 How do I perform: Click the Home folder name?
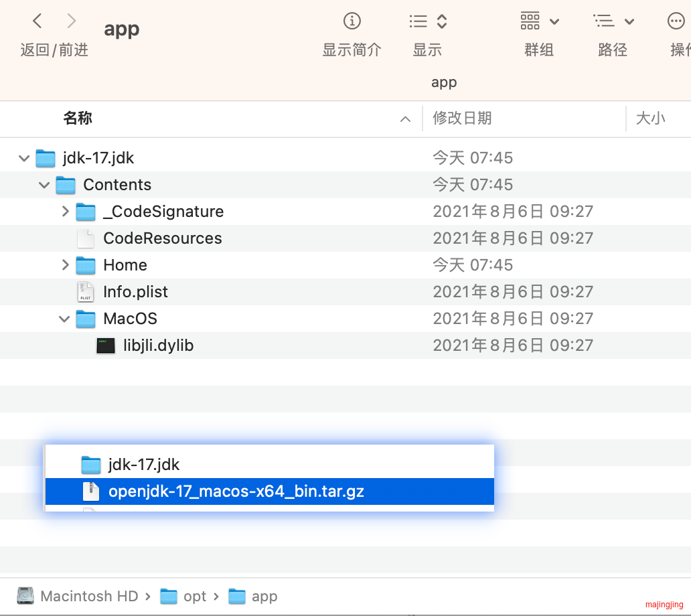[x=125, y=265]
